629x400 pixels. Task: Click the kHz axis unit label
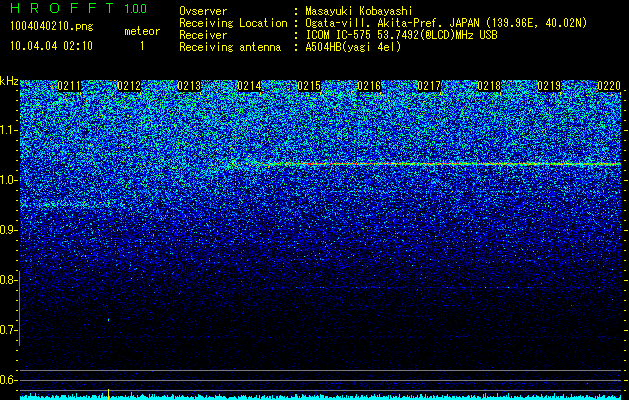pyautogui.click(x=9, y=81)
